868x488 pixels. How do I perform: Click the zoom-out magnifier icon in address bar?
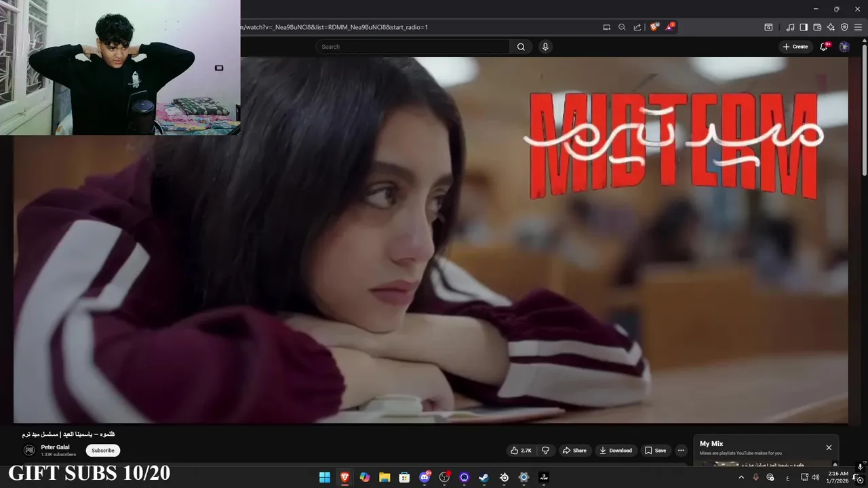(622, 27)
